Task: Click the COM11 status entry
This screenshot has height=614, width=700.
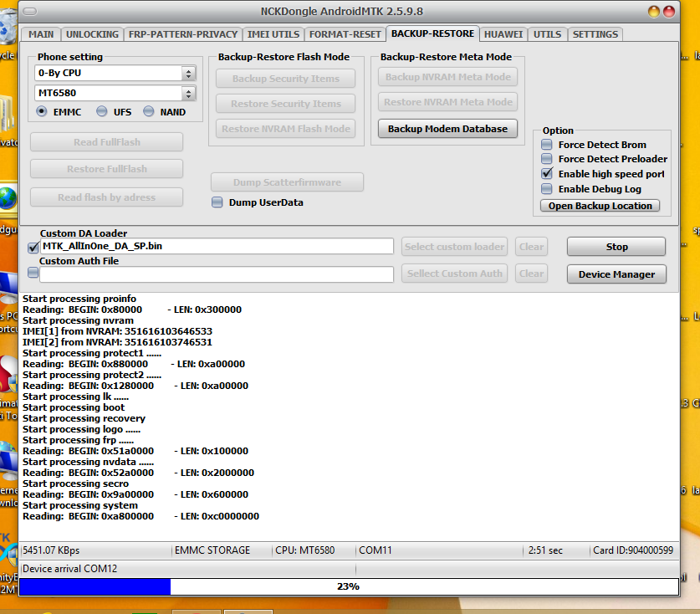Action: [375, 550]
